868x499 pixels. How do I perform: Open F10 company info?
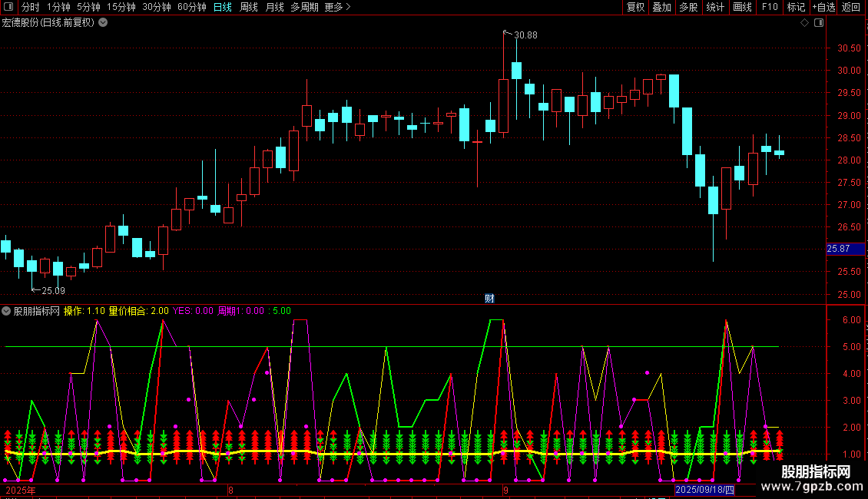coord(770,7)
